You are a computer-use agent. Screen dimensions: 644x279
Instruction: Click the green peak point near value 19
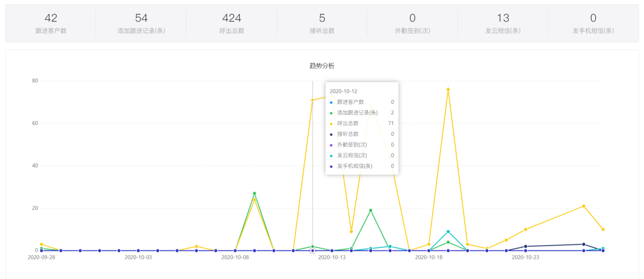pos(370,210)
